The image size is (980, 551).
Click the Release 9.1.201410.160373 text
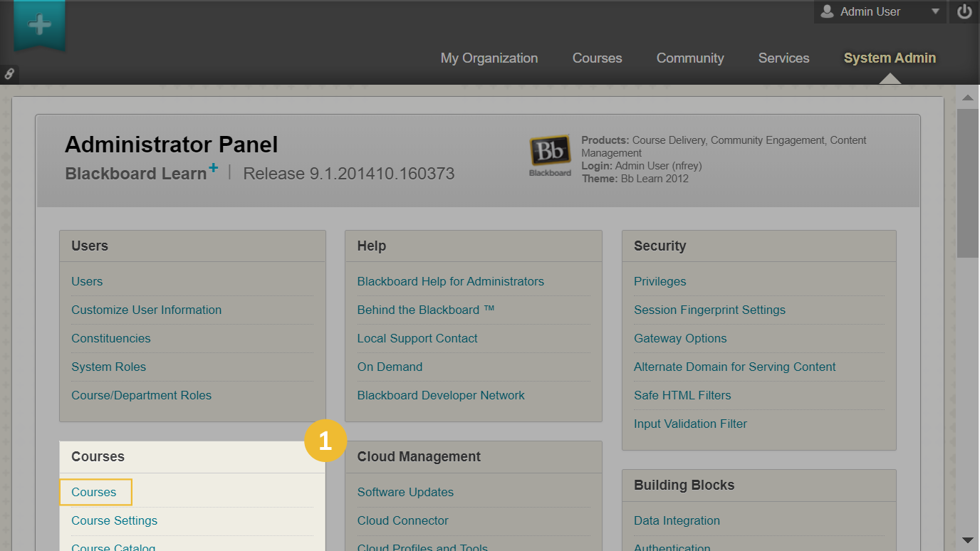pyautogui.click(x=349, y=174)
